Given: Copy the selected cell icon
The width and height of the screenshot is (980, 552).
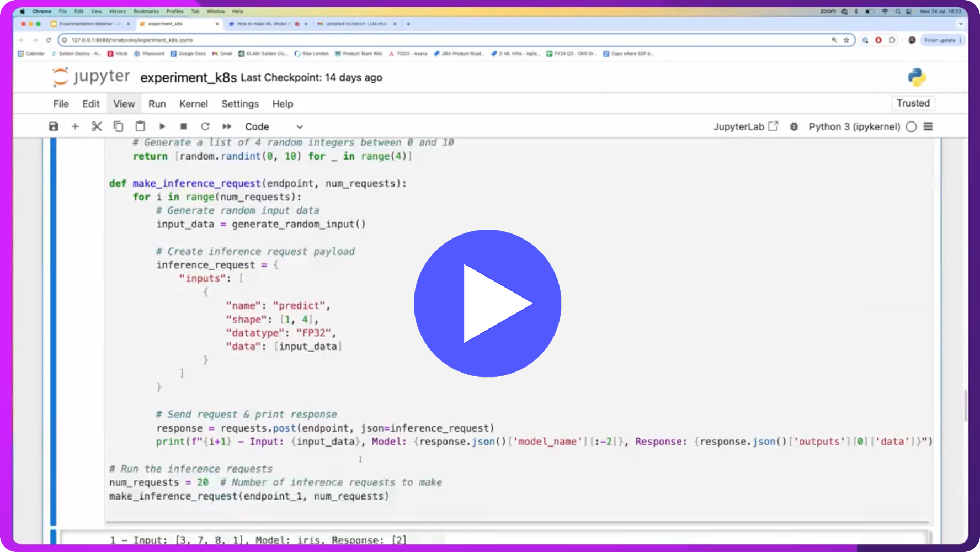Looking at the screenshot, I should pyautogui.click(x=118, y=126).
